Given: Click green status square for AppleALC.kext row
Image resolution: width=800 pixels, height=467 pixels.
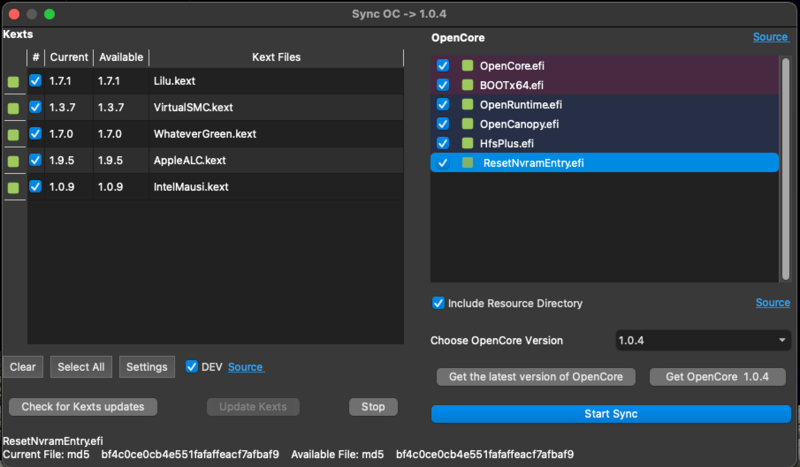Looking at the screenshot, I should [13, 161].
